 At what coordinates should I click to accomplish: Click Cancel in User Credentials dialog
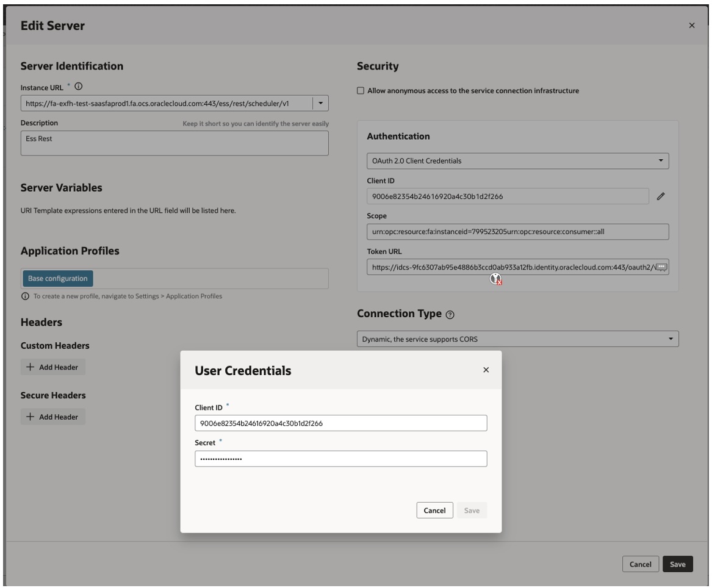(434, 511)
